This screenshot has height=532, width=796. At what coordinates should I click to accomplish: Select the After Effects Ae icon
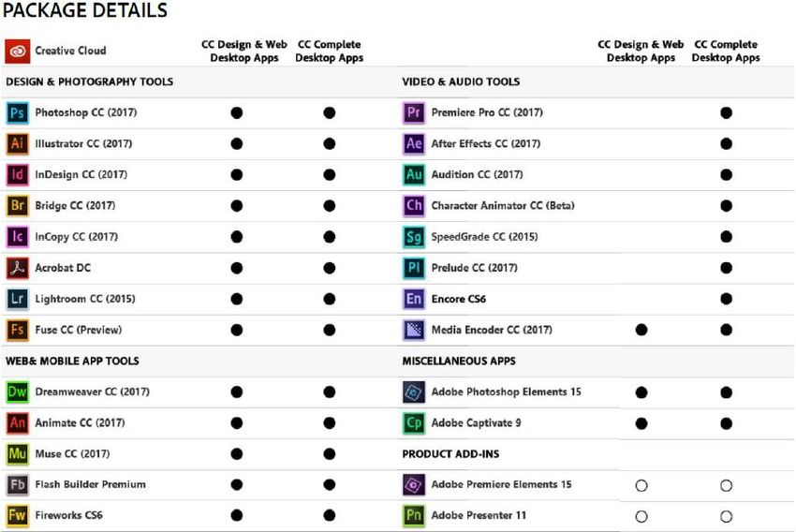(414, 143)
